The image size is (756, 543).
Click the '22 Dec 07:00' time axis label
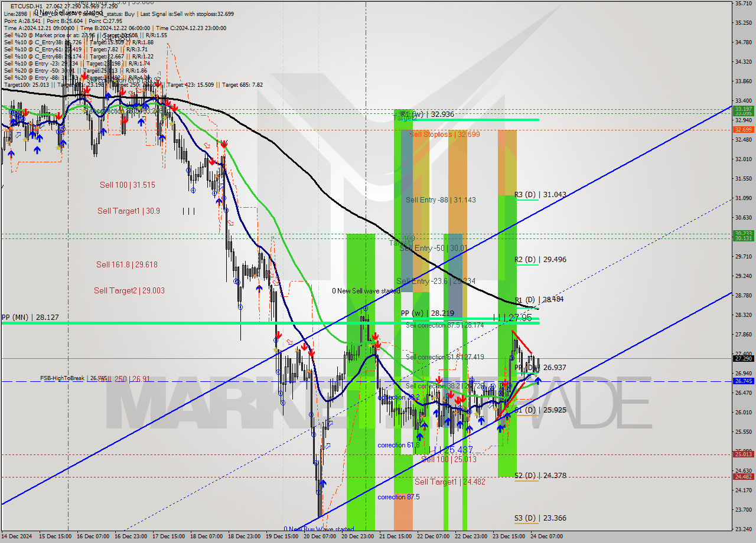pyautogui.click(x=433, y=537)
